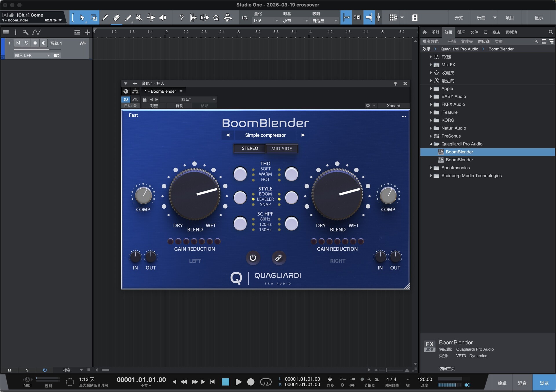This screenshot has height=392, width=556.
Task: Bypass BoomBlender with the plugin power toggle
Action: click(126, 99)
